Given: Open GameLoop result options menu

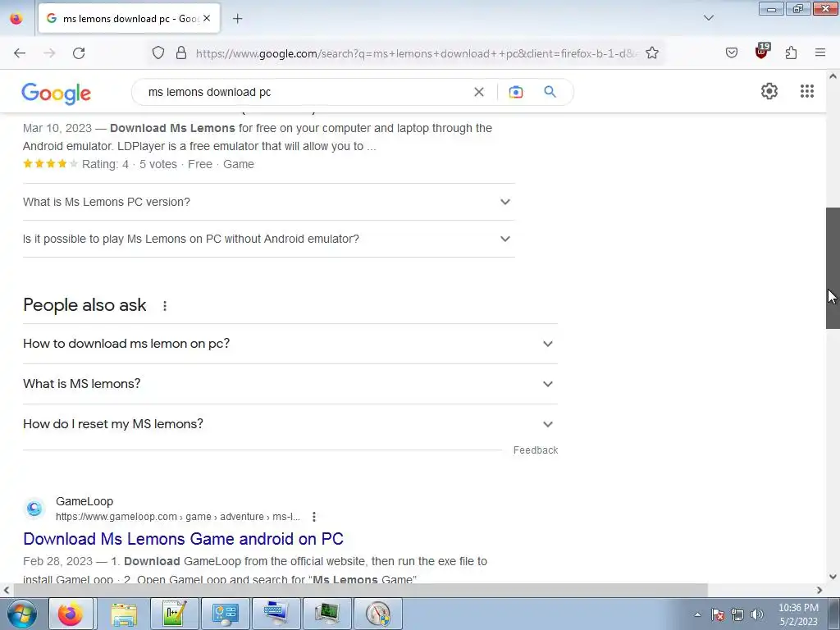Looking at the screenshot, I should (x=314, y=517).
